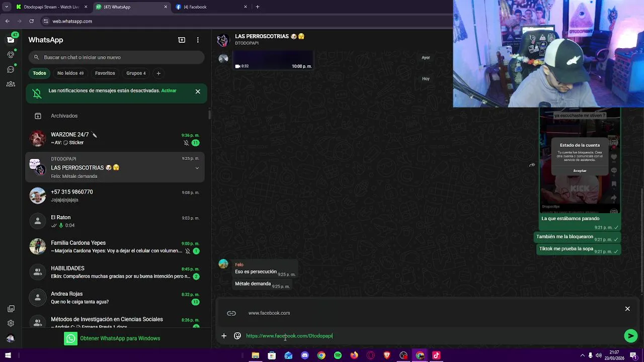Open the taskbar volume control
The width and height of the screenshot is (644, 362).
point(599,355)
